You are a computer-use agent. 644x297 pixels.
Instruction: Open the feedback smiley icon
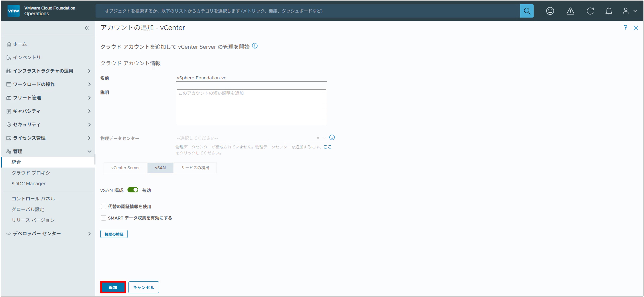tap(550, 11)
